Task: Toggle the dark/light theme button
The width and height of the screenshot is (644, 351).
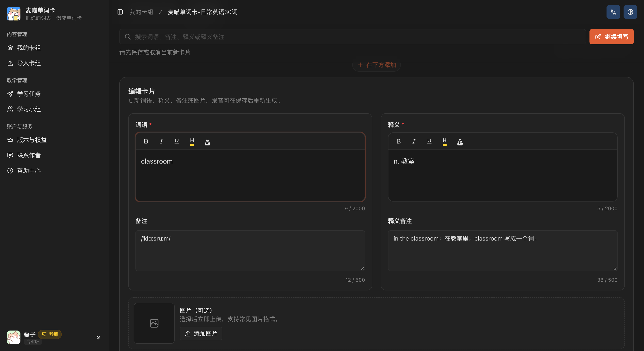Action: click(x=630, y=12)
